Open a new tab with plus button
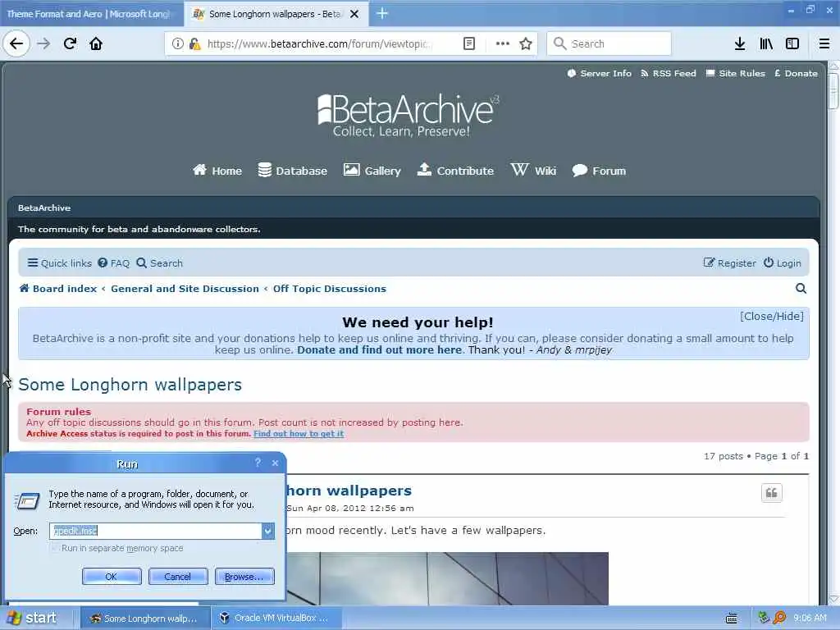The width and height of the screenshot is (840, 630). tap(382, 13)
